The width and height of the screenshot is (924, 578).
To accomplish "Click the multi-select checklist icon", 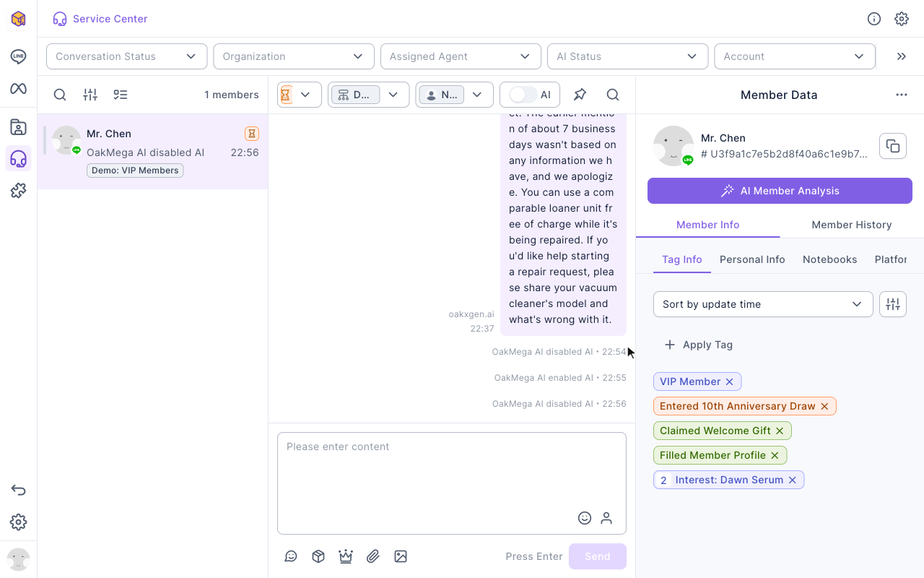I will (121, 95).
